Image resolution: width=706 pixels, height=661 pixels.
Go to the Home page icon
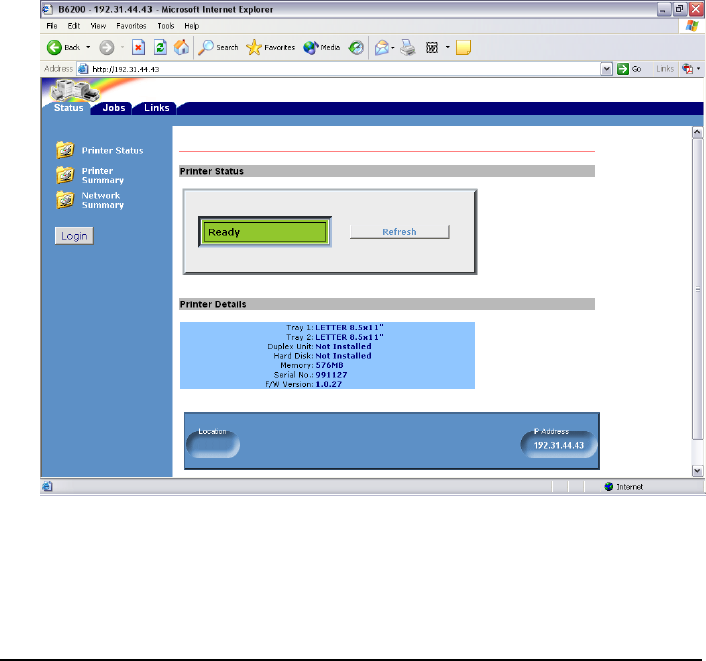coord(181,47)
